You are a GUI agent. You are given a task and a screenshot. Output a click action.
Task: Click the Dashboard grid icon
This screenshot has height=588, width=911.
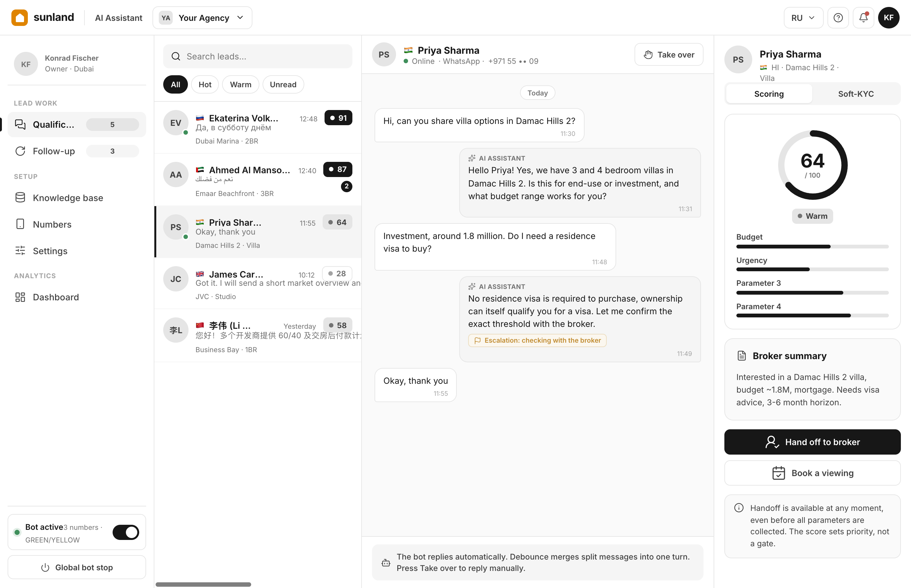coord(20,297)
